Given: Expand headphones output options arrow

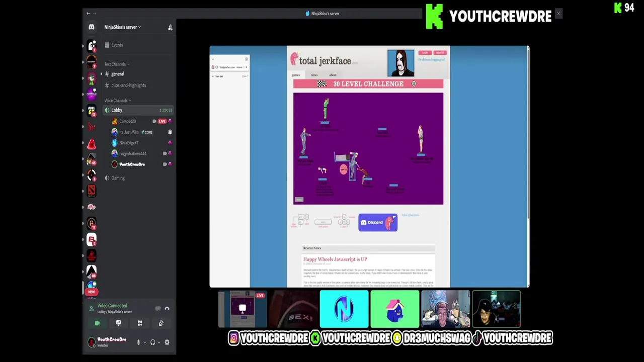Looking at the screenshot, I should coord(158,342).
